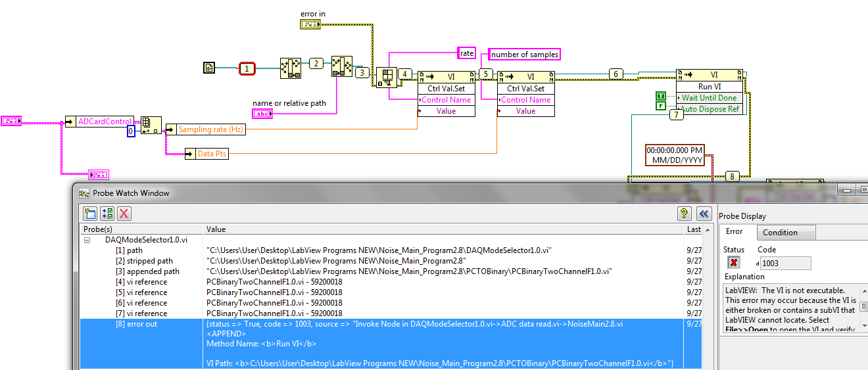Select the [7] vi reference probe row

[x=391, y=313]
